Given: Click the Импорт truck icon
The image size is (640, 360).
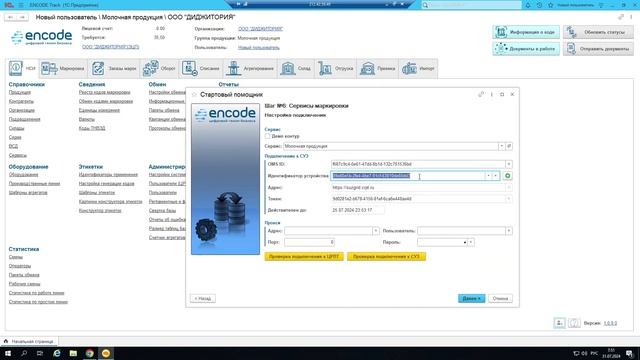Looking at the screenshot, I should 409,69.
